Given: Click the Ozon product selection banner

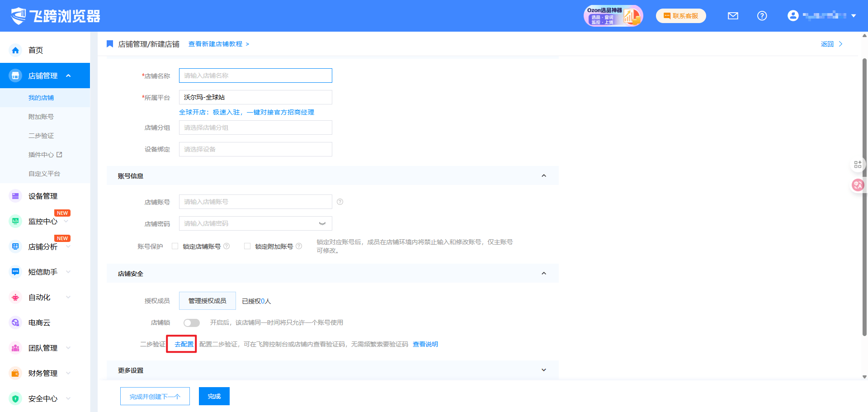Looking at the screenshot, I should 613,16.
